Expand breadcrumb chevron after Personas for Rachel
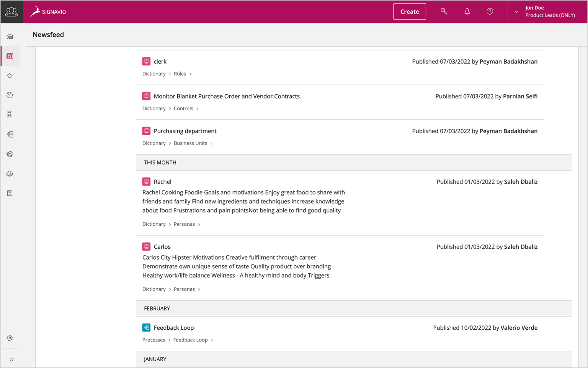The width and height of the screenshot is (588, 368). coord(199,224)
